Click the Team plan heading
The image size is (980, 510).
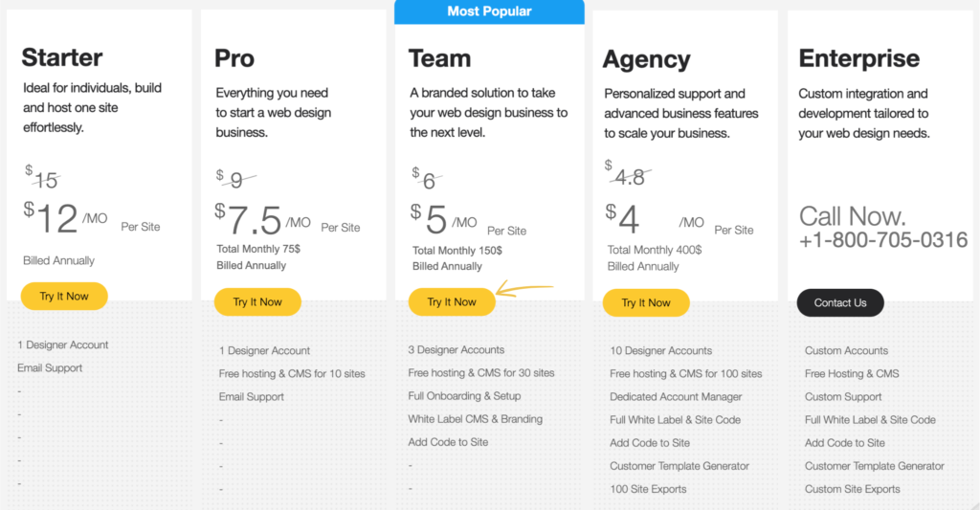click(x=440, y=58)
